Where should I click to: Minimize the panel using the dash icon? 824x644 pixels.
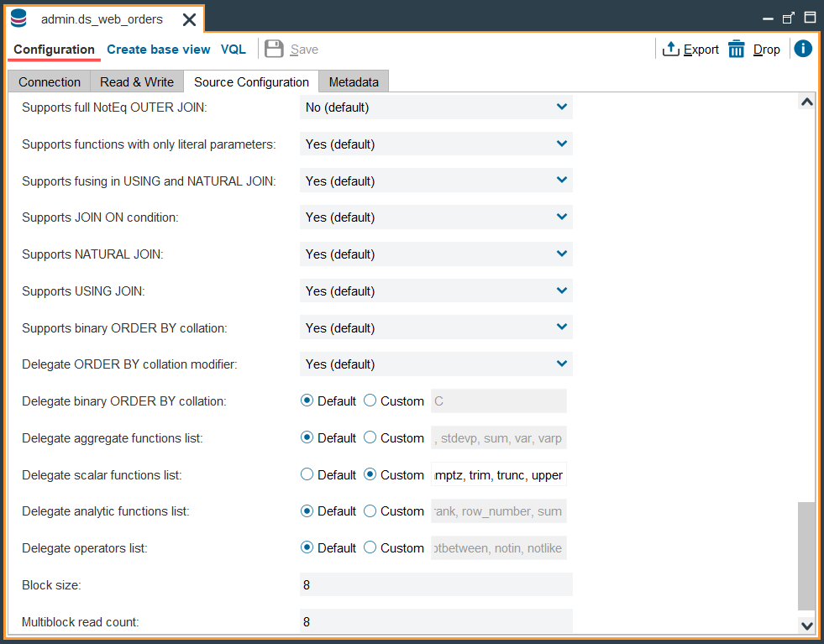[768, 19]
